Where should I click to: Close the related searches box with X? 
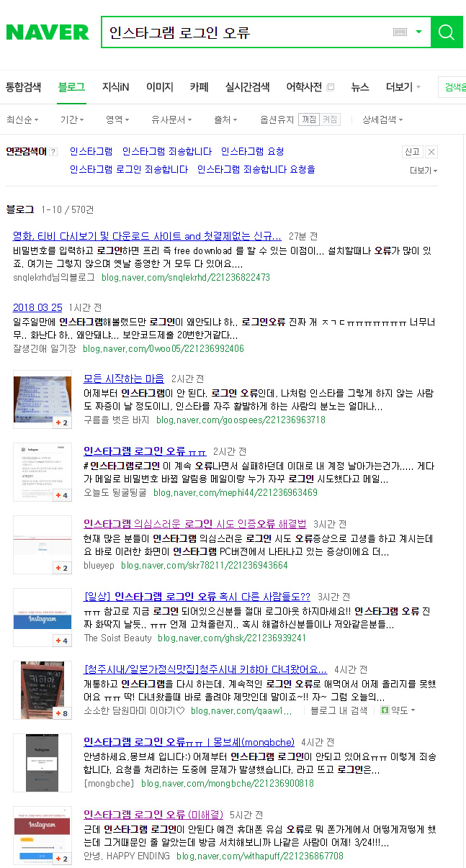[x=431, y=152]
